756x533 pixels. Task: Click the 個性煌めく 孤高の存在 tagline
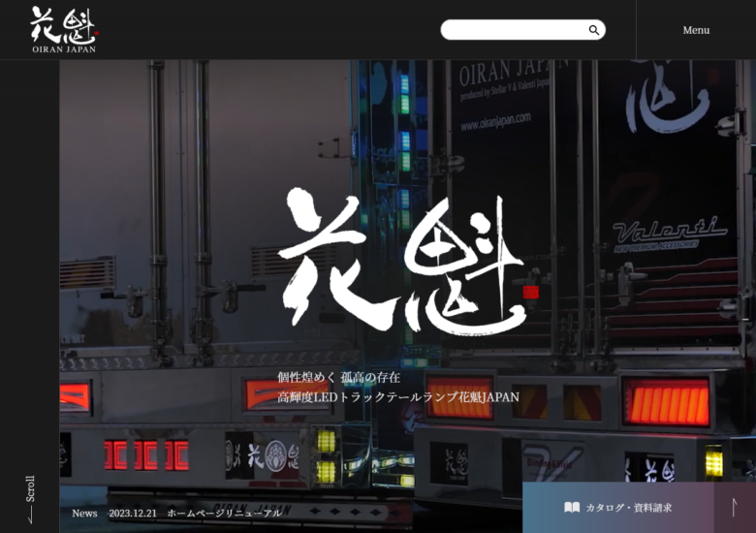338,377
